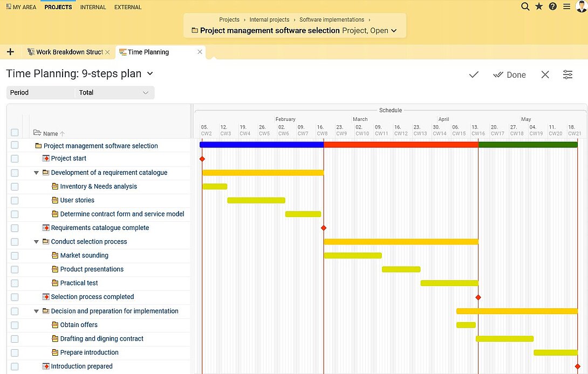This screenshot has width=588, height=374.
Task: Collapse Development of a requirement catalogue
Action: tap(36, 173)
